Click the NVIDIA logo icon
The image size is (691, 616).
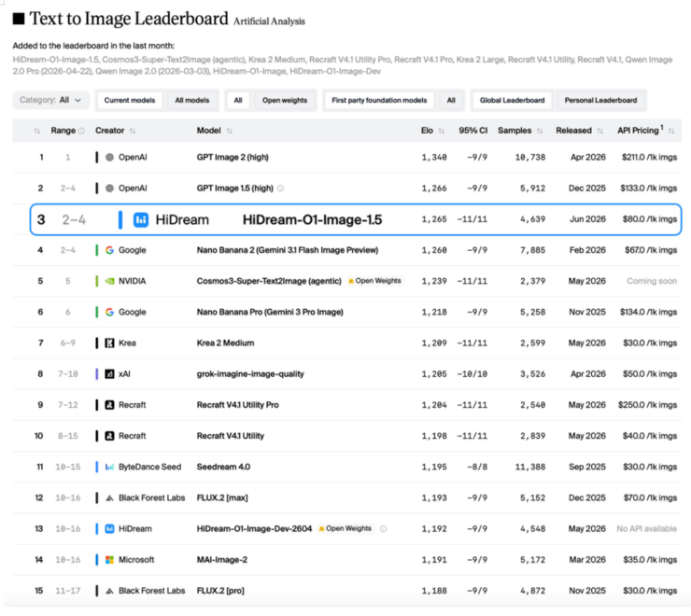pyautogui.click(x=110, y=281)
